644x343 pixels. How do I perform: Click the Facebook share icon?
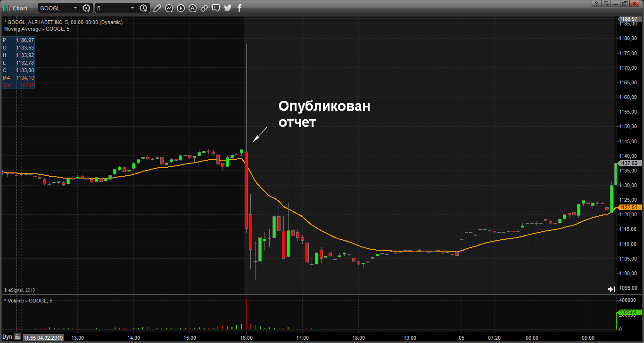point(239,8)
